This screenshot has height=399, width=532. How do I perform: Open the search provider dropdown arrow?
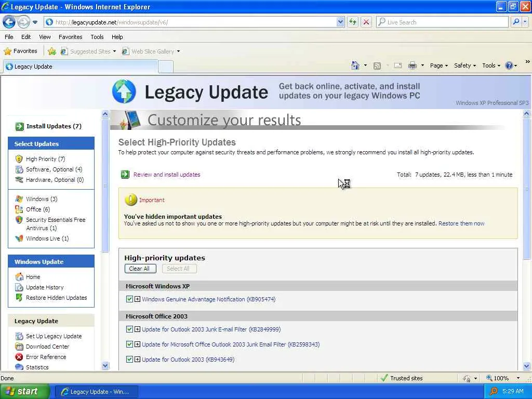(x=525, y=22)
